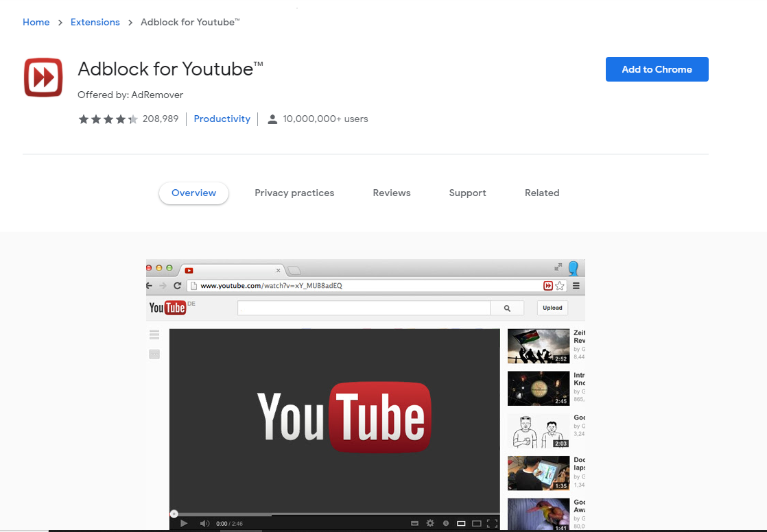Click the 208,989 ratings count
Image resolution: width=767 pixels, height=532 pixels.
click(161, 119)
